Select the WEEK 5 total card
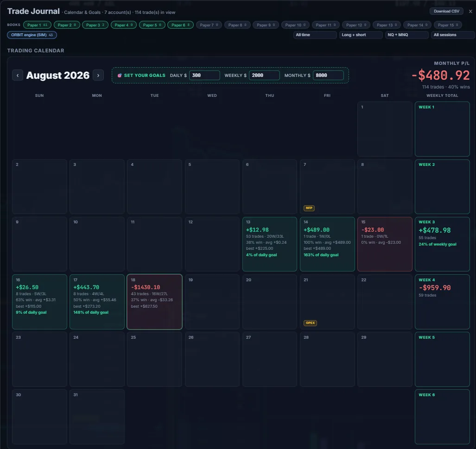The width and height of the screenshot is (476, 449). [442, 359]
